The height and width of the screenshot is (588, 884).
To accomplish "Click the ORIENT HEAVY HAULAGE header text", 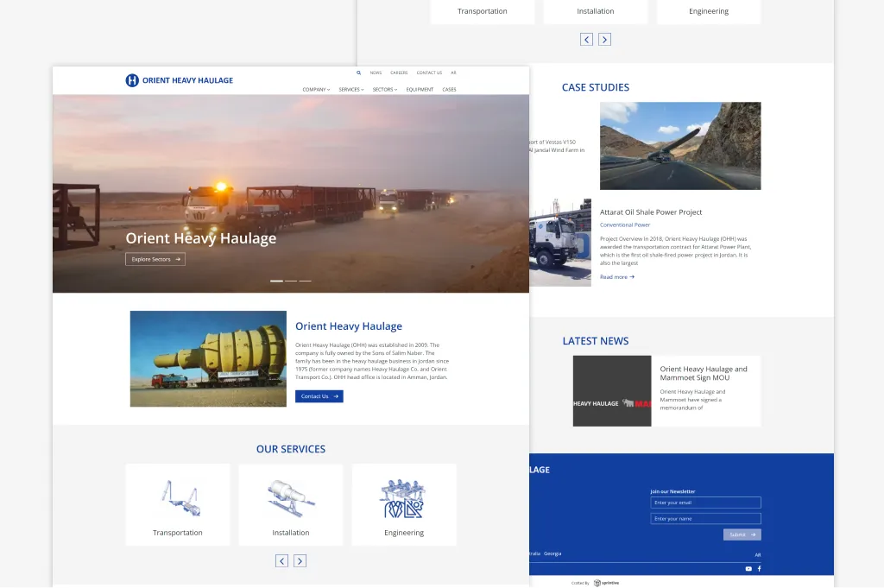I will click(187, 80).
